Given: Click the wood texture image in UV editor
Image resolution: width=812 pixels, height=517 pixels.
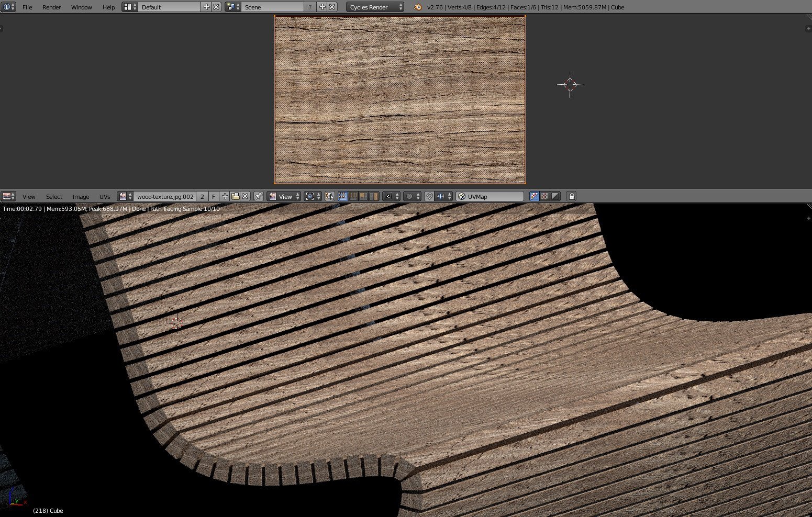Looking at the screenshot, I should coord(400,99).
